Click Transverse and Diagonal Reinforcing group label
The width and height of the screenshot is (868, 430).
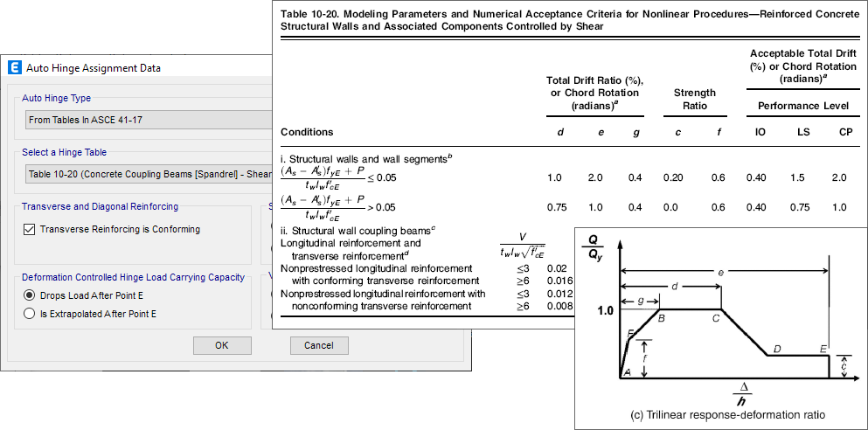(x=100, y=206)
